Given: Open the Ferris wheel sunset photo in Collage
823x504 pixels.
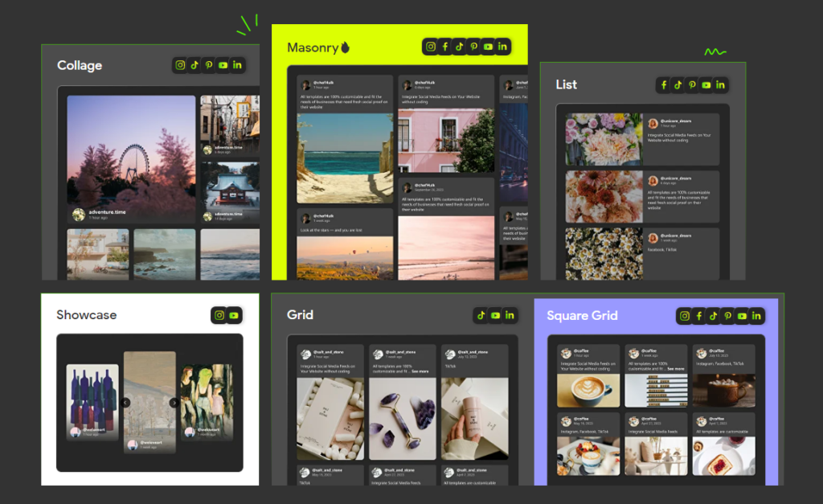Looking at the screenshot, I should 131,159.
